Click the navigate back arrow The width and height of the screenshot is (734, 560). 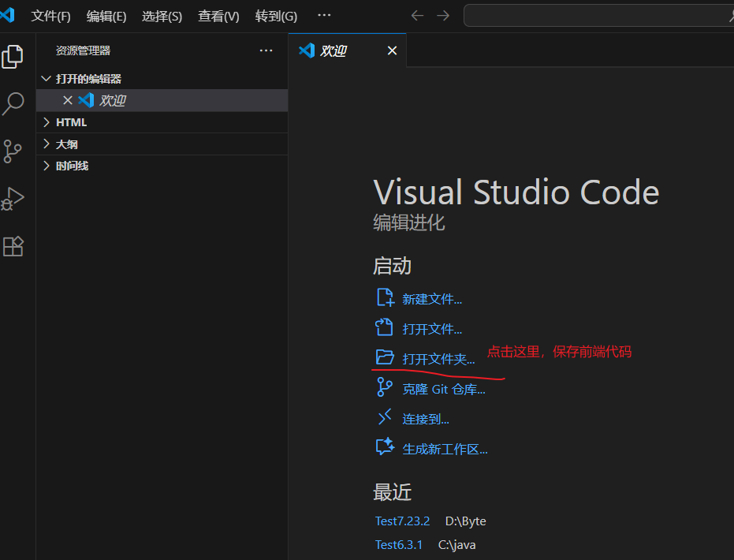[417, 16]
